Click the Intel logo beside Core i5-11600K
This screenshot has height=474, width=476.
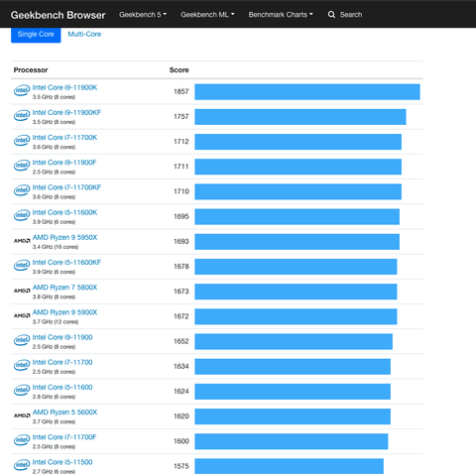click(x=22, y=215)
